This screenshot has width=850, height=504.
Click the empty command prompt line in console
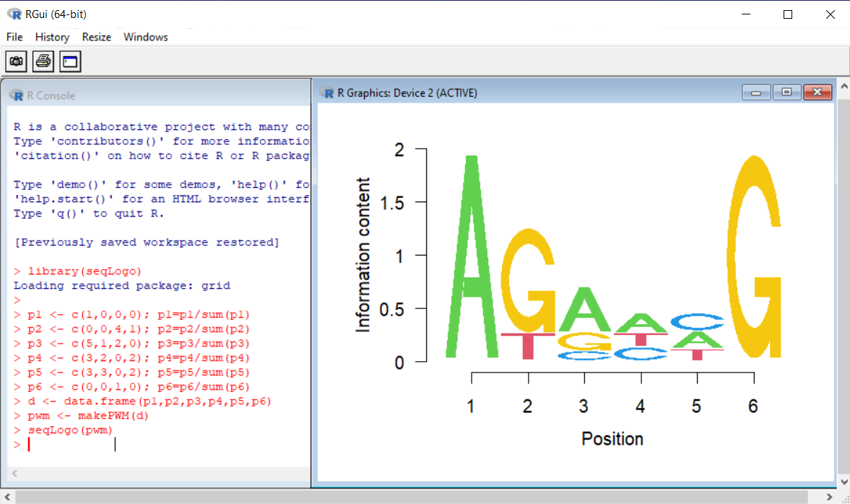tap(72, 445)
